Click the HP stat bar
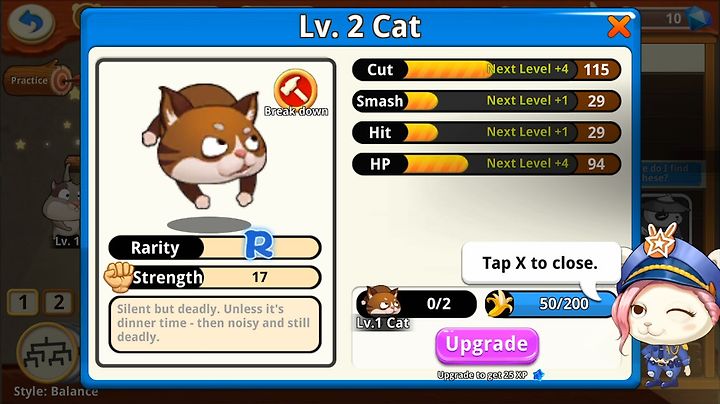Viewport: 720px width, 404px height. click(486, 164)
